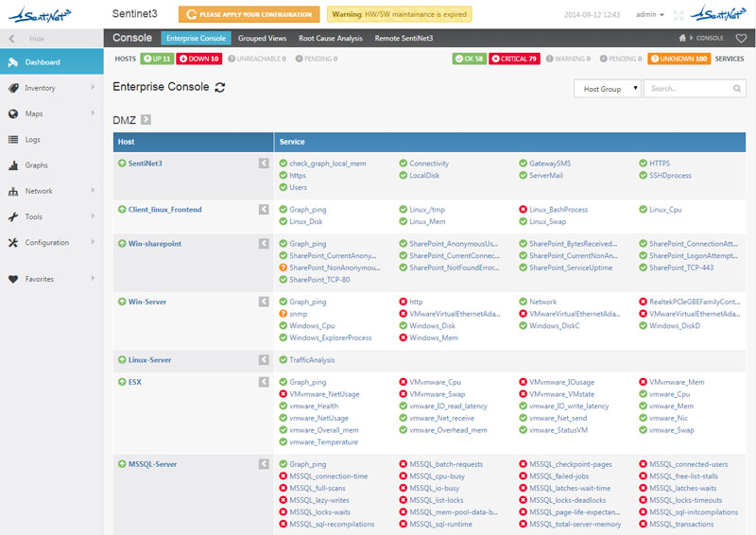The width and height of the screenshot is (756, 535).
Task: Switch to the Grouped Views tab
Action: (x=262, y=38)
